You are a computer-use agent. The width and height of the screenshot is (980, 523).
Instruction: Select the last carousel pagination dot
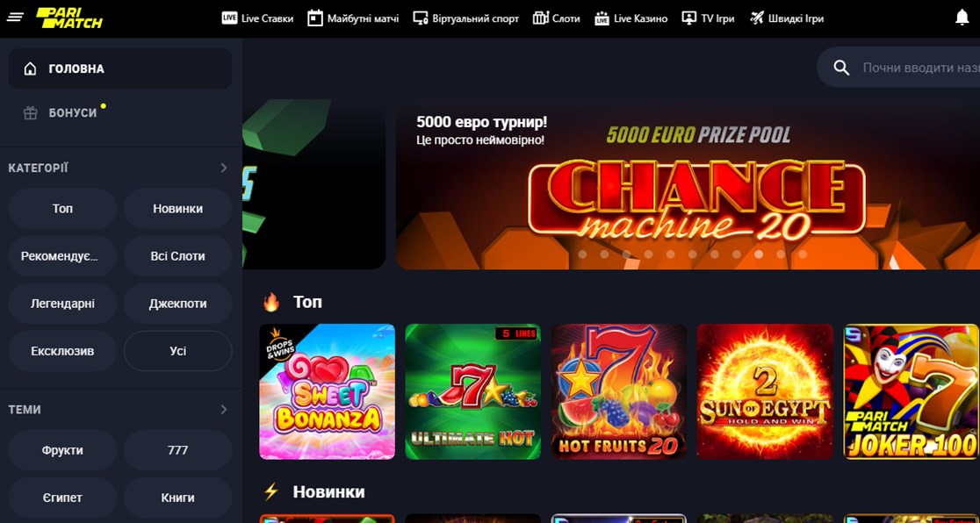coord(803,254)
